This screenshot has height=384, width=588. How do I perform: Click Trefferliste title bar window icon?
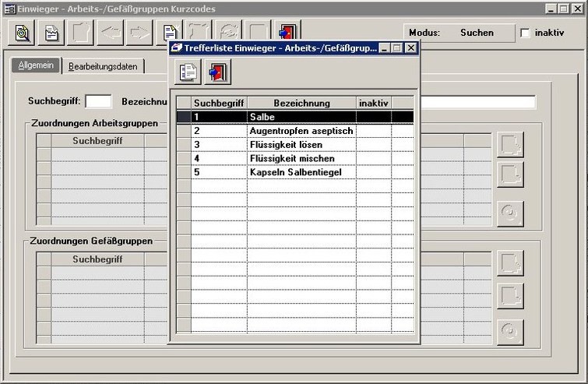[176, 48]
